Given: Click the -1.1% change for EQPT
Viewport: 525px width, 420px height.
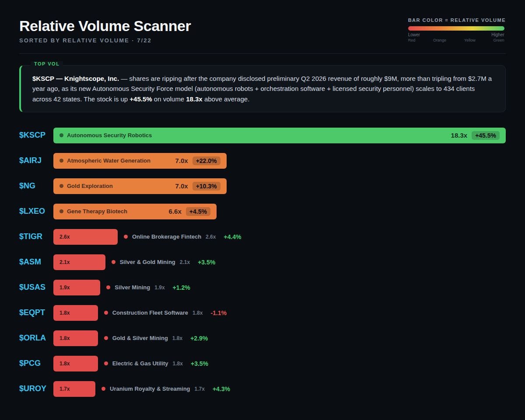Looking at the screenshot, I should point(219,313).
